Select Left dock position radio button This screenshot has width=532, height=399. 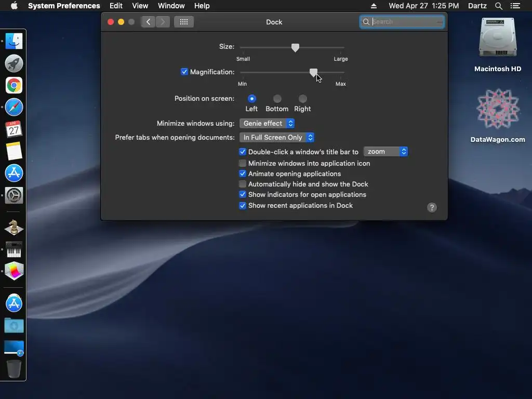[252, 99]
